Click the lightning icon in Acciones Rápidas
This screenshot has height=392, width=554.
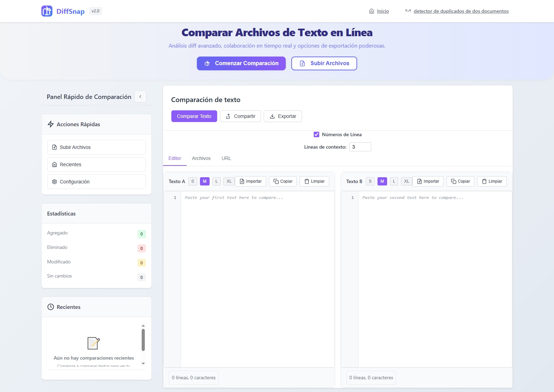(50, 124)
